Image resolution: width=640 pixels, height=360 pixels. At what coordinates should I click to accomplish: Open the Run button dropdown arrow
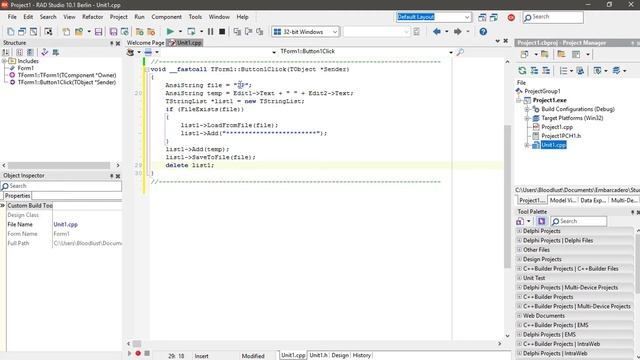180,31
